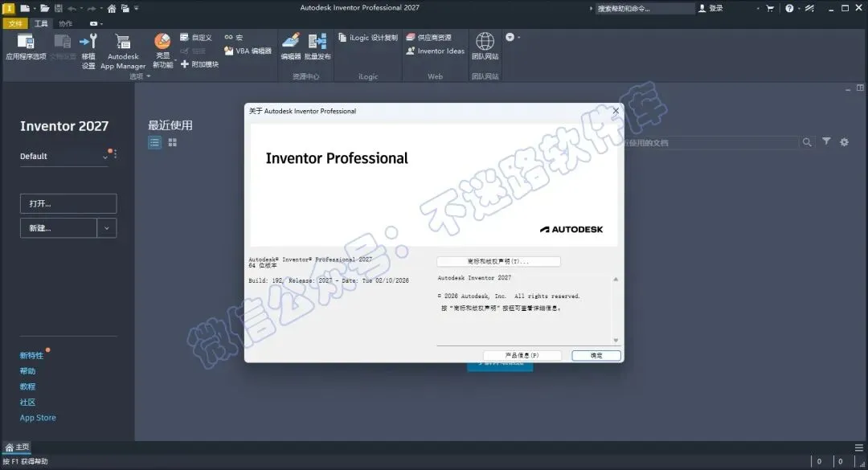The height and width of the screenshot is (470, 868).
Task: Click 产品信息(P) button
Action: pos(522,355)
